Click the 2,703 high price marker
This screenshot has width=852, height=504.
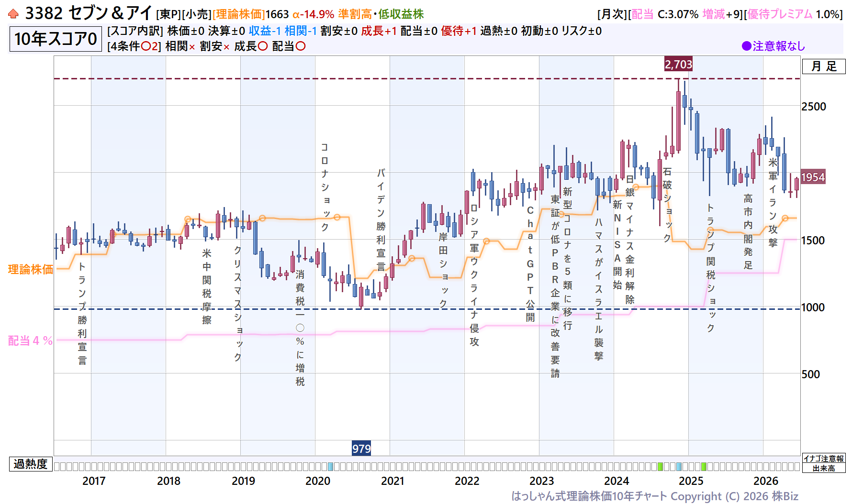coord(678,64)
